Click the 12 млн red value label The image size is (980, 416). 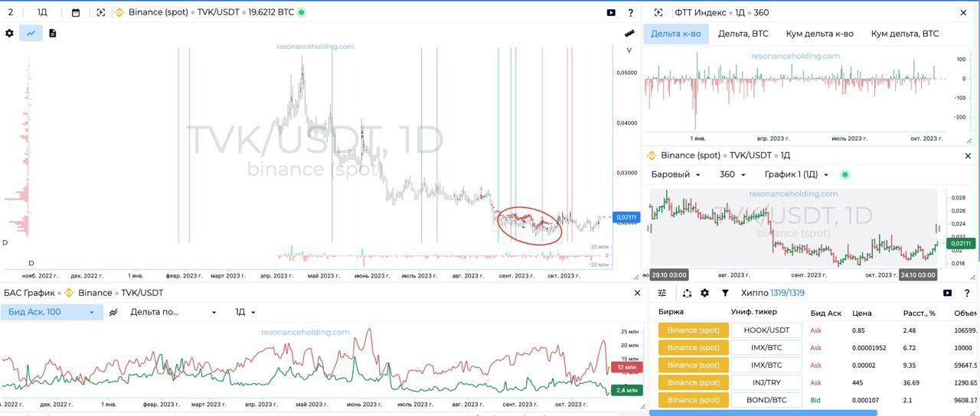(x=626, y=367)
